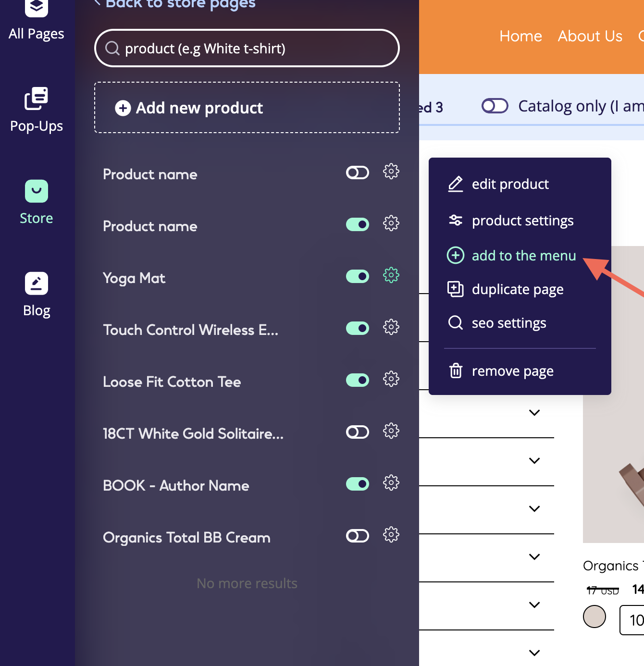Expand the third chevron row in settings list
Viewport: 644px width, 666px height.
pos(534,509)
